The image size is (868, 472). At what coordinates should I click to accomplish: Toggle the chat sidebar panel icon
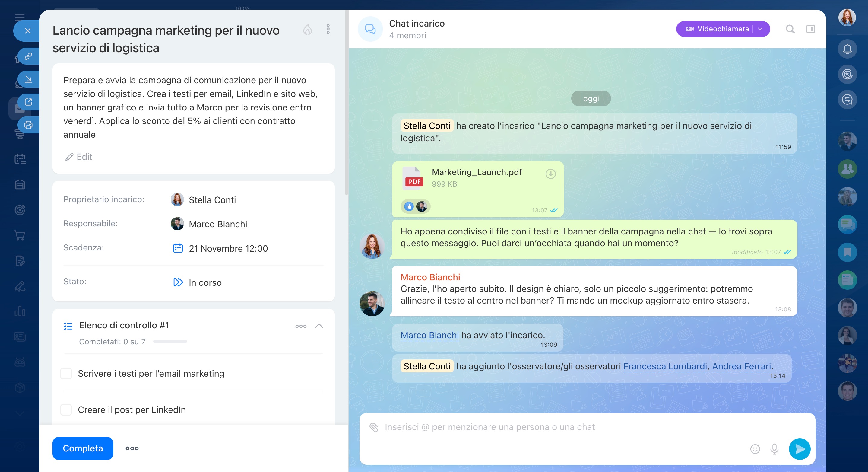[x=810, y=29]
